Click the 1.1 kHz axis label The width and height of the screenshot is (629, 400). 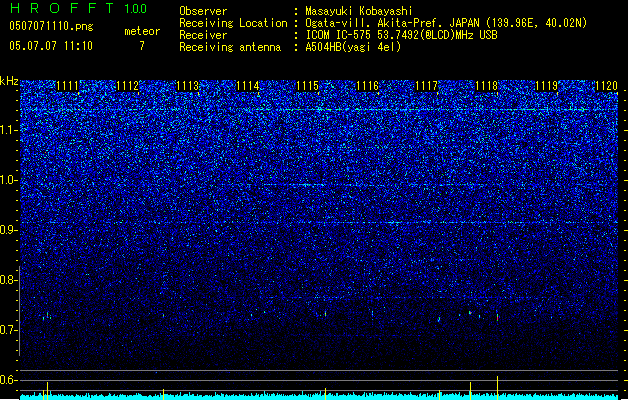pos(9,130)
